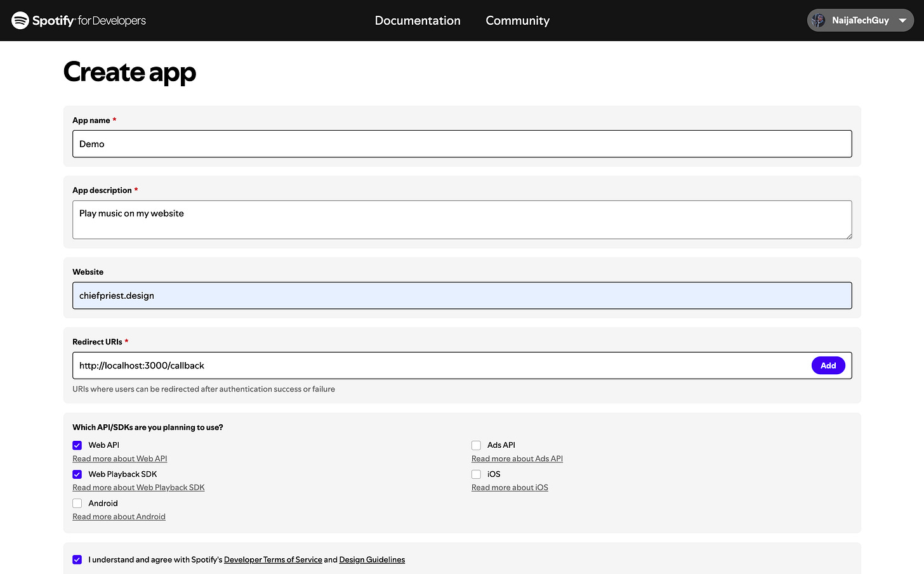924x574 pixels.
Task: Click the App description text area
Action: pos(462,219)
